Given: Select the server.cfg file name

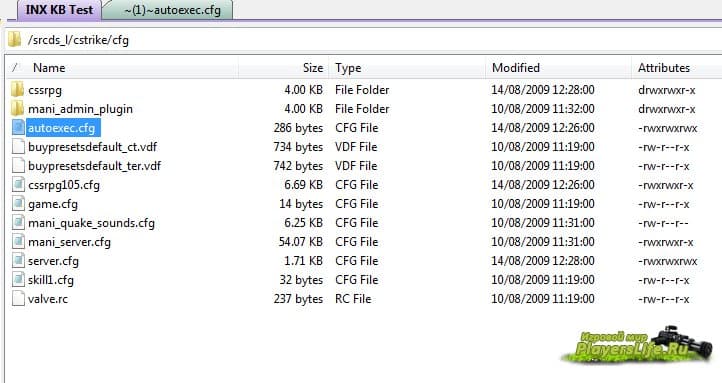Looking at the screenshot, I should [53, 261].
